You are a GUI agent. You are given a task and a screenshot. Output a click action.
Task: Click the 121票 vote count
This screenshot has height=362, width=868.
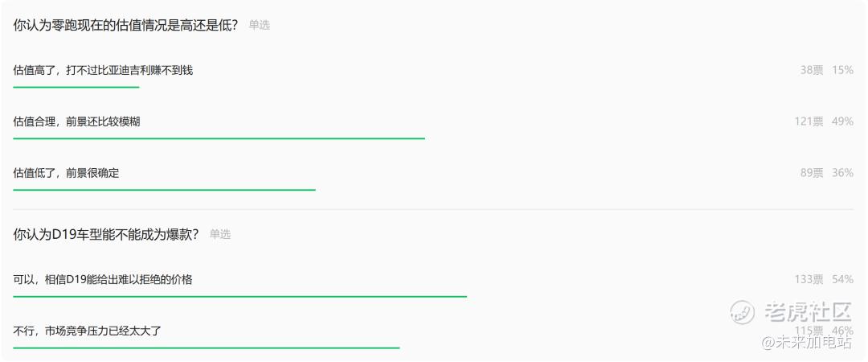click(x=809, y=121)
